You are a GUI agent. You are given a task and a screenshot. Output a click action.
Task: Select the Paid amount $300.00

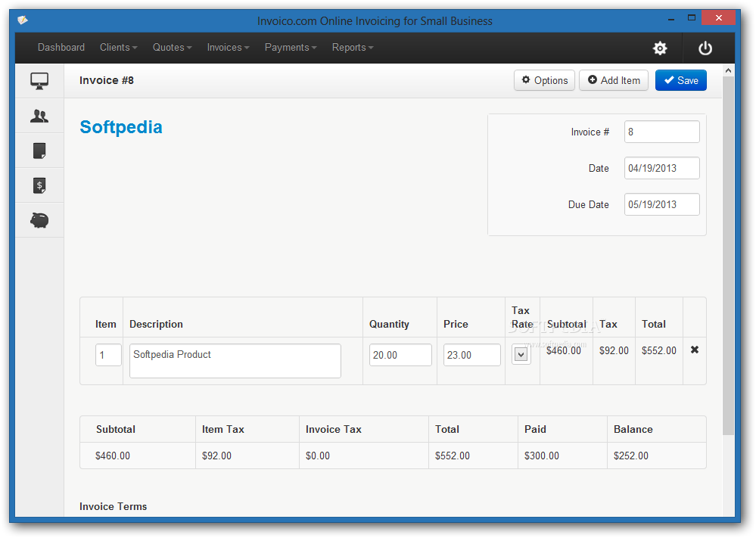[x=541, y=456]
